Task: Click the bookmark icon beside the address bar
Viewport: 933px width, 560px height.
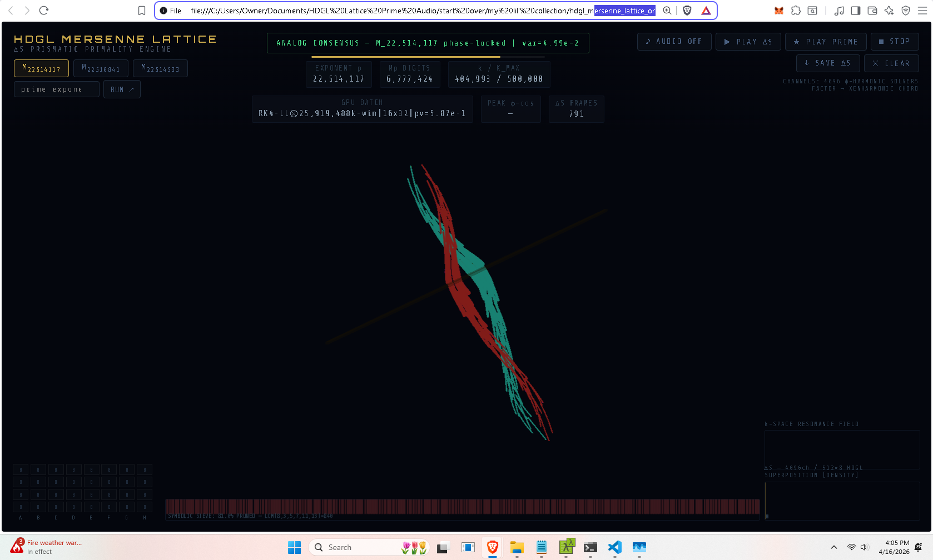Action: (x=142, y=11)
